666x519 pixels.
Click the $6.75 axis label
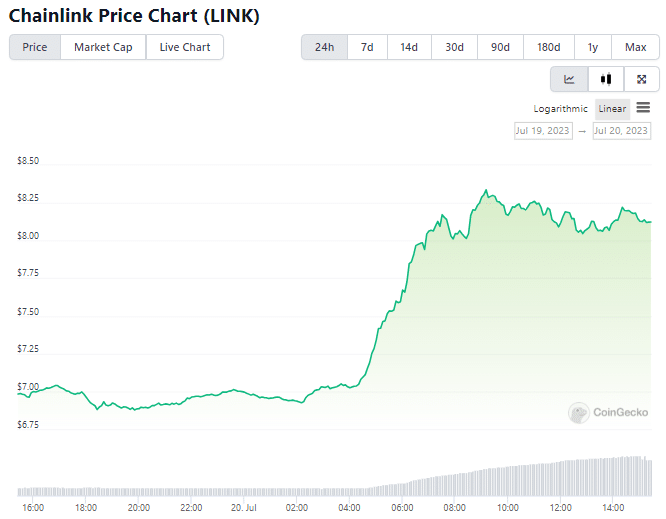pos(28,425)
